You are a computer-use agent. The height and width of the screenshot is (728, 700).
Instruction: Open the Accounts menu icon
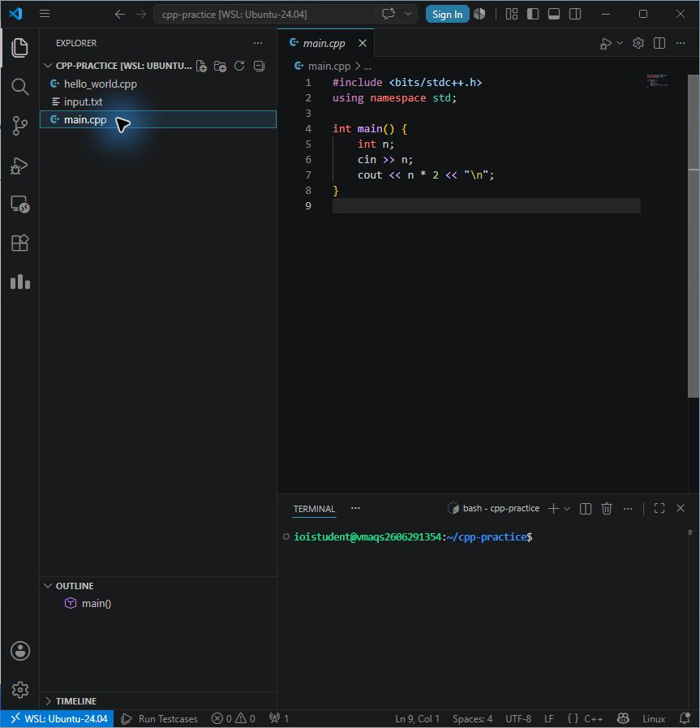pyautogui.click(x=20, y=651)
